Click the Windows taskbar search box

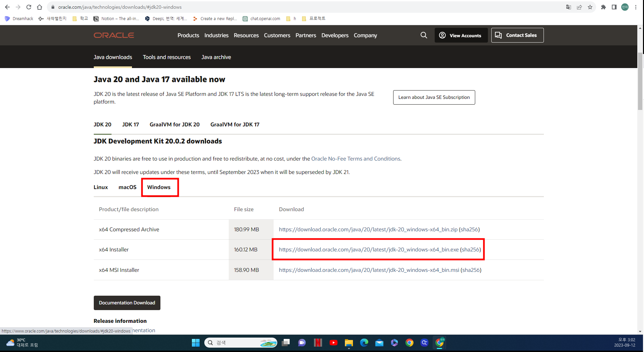(x=241, y=343)
